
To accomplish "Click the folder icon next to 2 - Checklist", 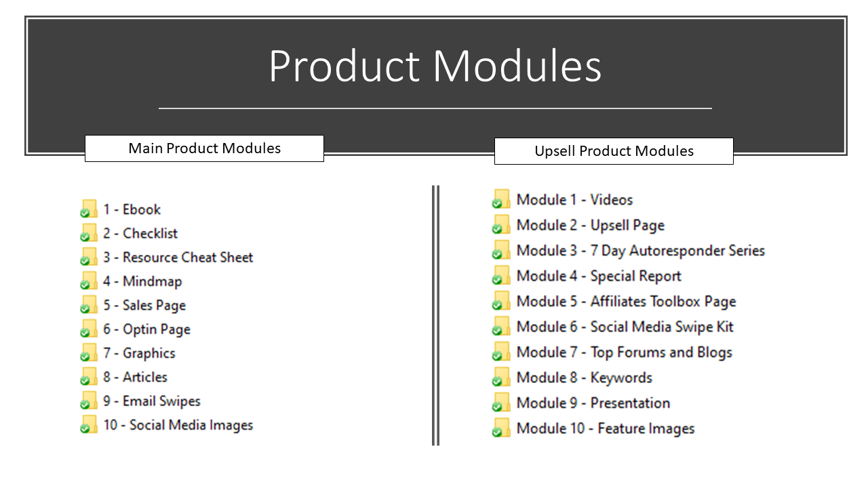I will pos(89,232).
